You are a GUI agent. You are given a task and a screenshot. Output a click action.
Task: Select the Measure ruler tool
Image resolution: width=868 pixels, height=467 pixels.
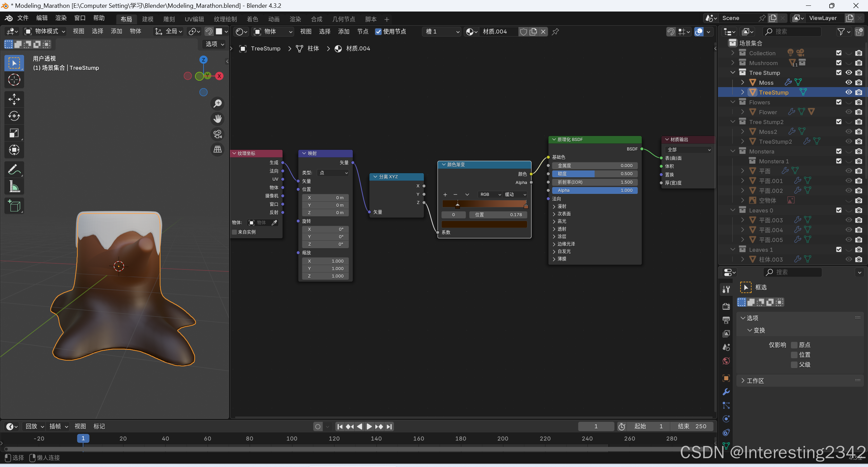pyautogui.click(x=14, y=186)
